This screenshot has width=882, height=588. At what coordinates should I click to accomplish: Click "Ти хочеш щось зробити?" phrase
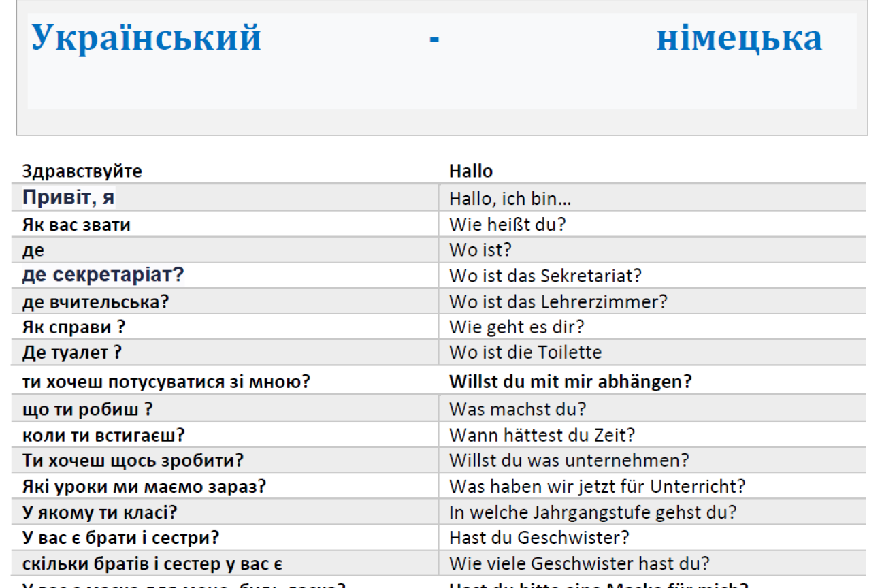coord(133,461)
